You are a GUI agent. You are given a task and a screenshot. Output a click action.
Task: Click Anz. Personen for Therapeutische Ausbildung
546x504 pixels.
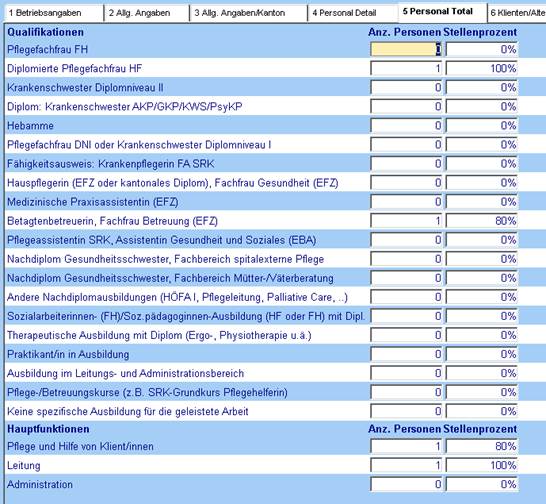pyautogui.click(x=406, y=335)
